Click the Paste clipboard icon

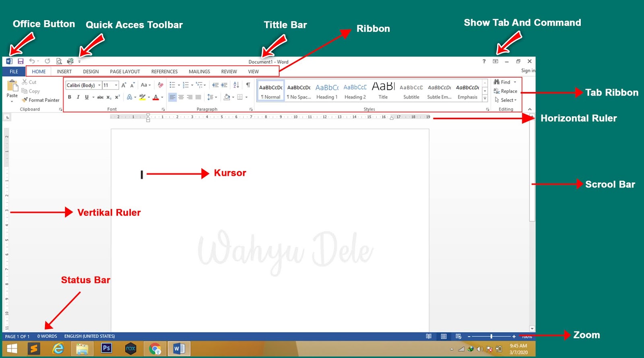coord(12,86)
